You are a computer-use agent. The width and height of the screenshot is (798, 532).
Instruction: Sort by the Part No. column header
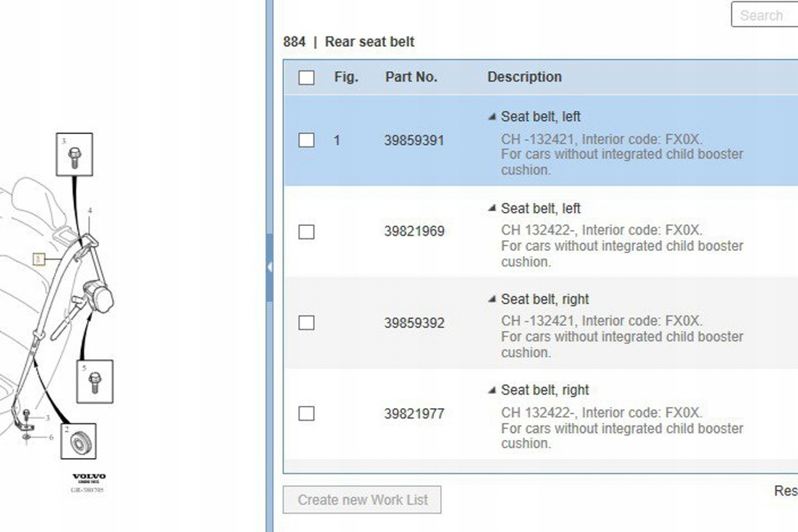pos(411,77)
